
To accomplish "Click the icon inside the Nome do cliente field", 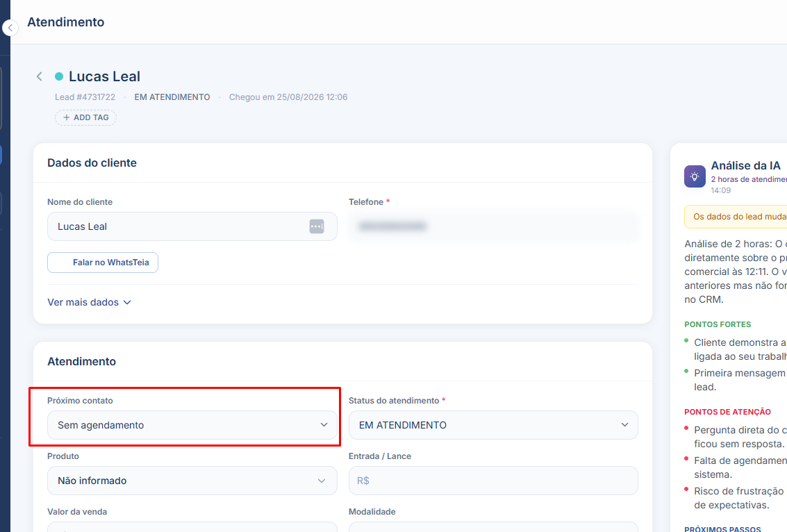I will (317, 226).
